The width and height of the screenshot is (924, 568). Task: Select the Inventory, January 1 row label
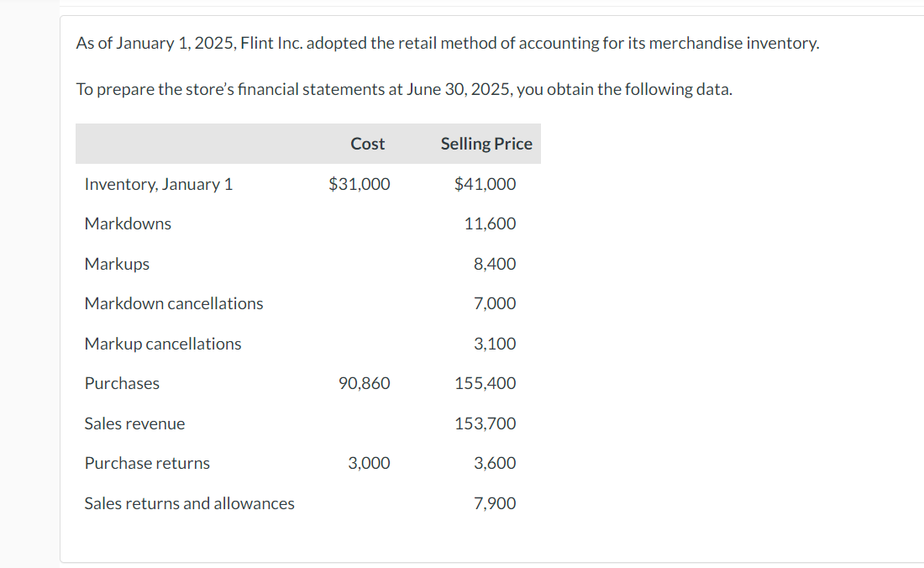[x=159, y=184]
